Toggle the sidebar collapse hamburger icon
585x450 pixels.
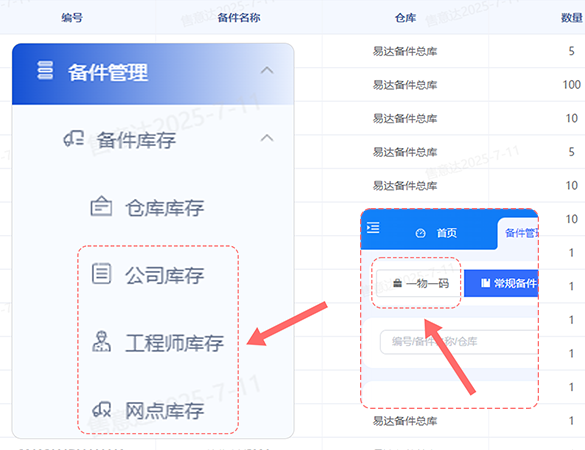[x=373, y=228]
